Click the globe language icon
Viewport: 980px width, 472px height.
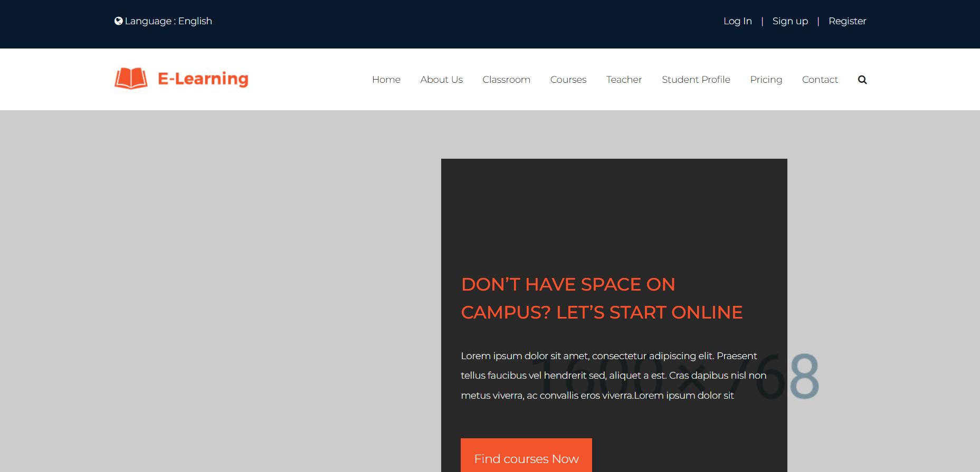click(119, 21)
